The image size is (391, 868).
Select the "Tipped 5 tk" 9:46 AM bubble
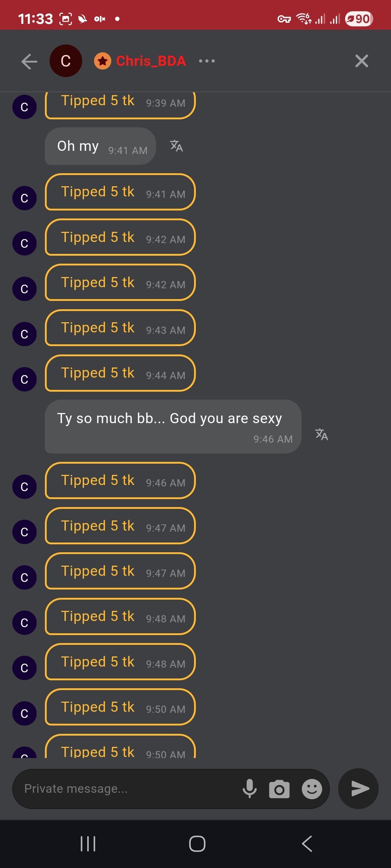coord(120,481)
